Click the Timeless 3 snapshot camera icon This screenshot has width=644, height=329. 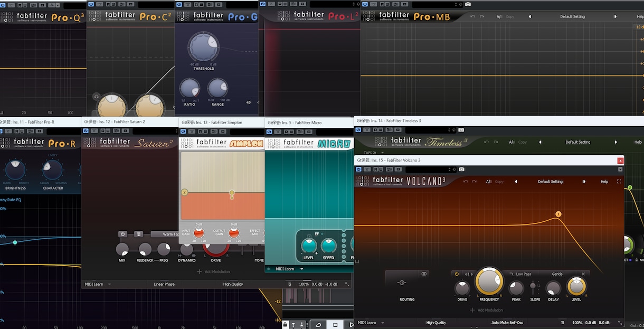(461, 130)
